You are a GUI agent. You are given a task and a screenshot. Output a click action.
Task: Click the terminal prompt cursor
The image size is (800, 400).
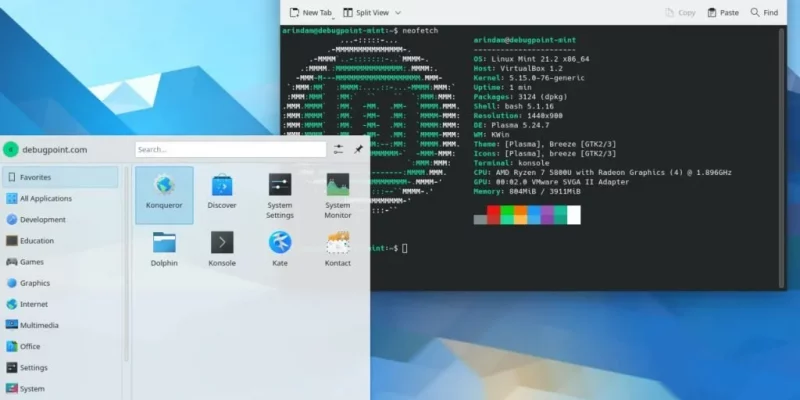(x=405, y=248)
